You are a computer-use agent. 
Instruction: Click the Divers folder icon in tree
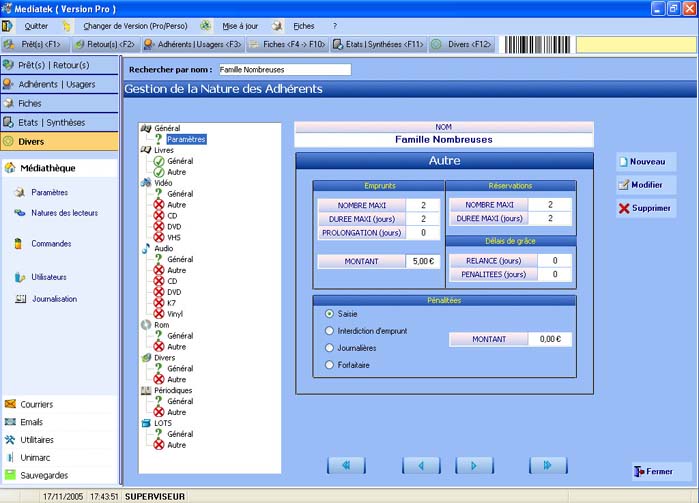point(146,358)
